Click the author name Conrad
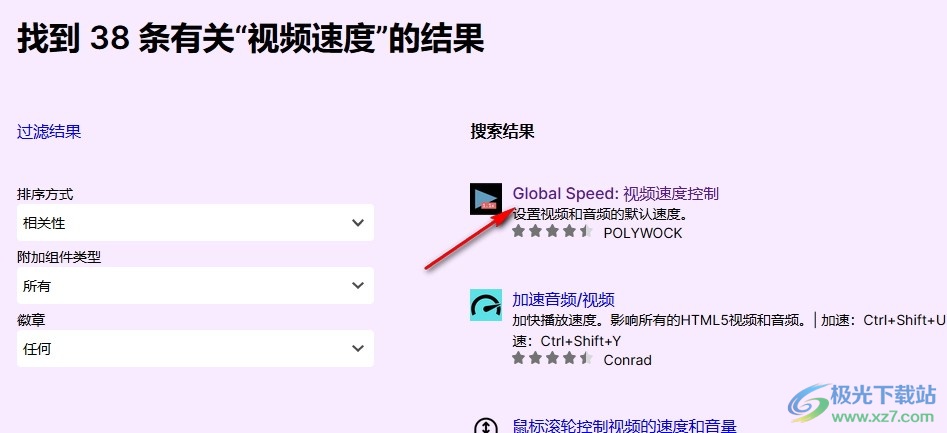947x433 pixels. 628,360
